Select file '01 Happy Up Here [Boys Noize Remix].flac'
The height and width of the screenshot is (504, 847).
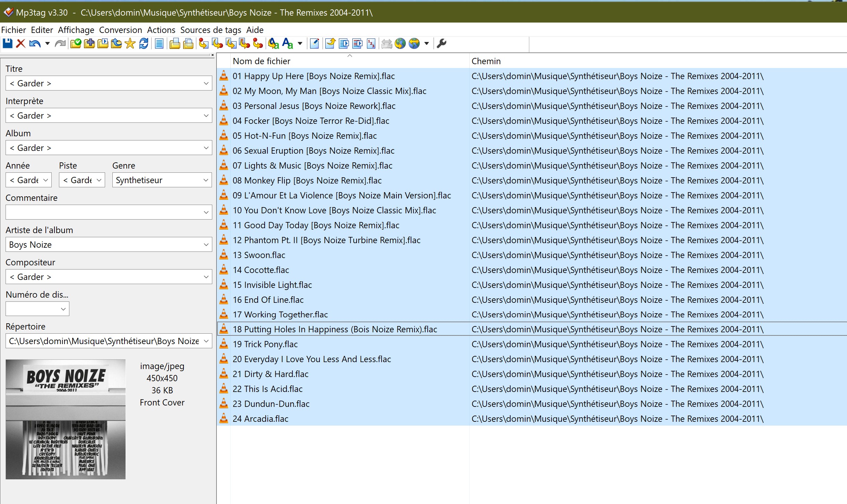pos(314,76)
